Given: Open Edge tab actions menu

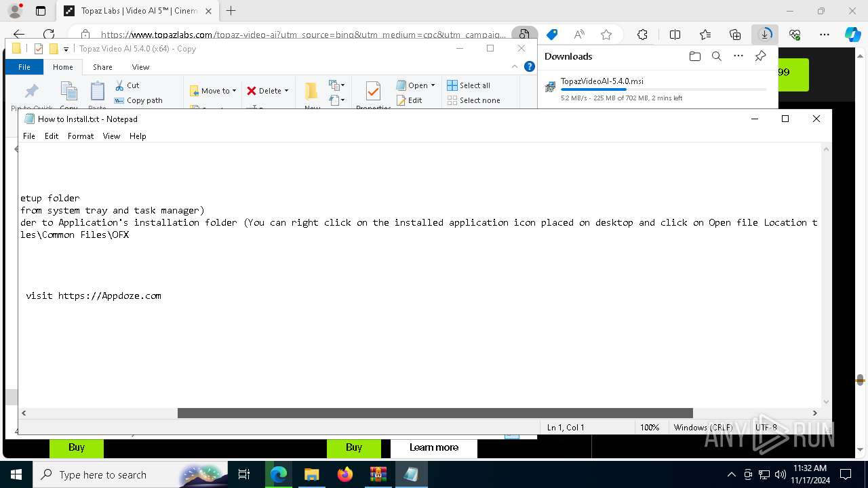Looking at the screenshot, I should [41, 11].
